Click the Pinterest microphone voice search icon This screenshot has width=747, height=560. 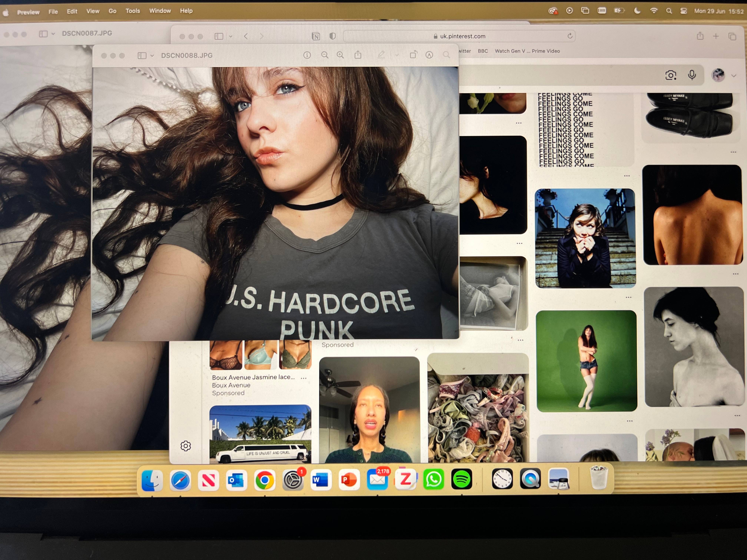692,75
